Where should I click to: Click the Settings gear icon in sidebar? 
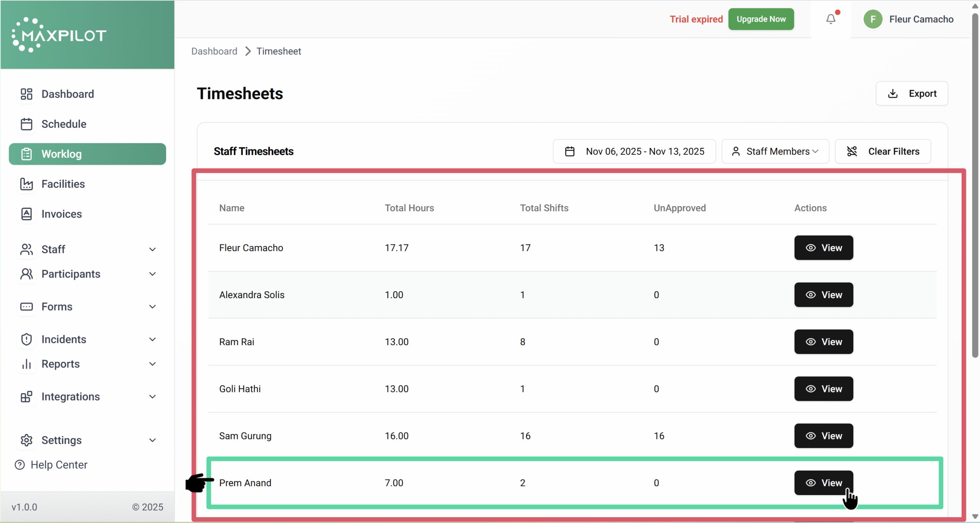coord(26,440)
